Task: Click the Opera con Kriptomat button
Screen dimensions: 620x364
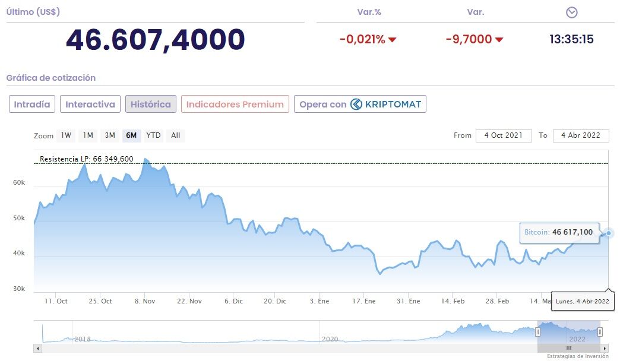Action: coord(360,105)
